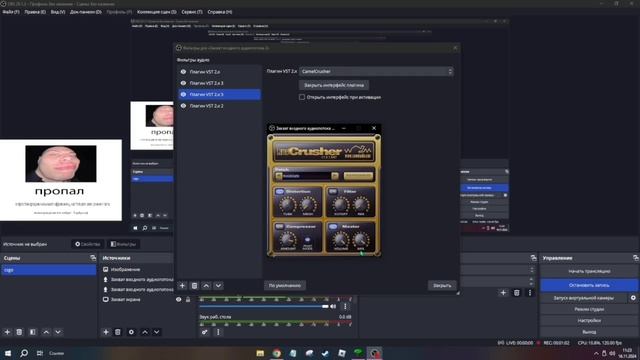This screenshot has height=360, width=640.
Task: Open the CamelCrusher VST plugin dropdown
Action: click(376, 71)
